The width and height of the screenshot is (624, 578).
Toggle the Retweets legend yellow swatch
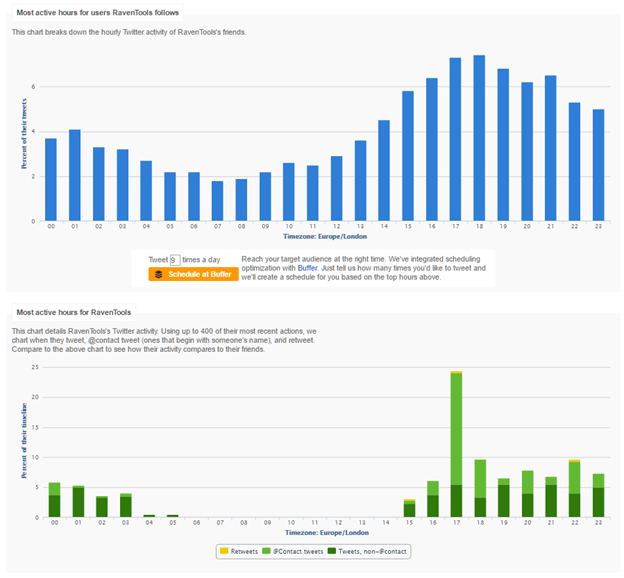pos(223,550)
